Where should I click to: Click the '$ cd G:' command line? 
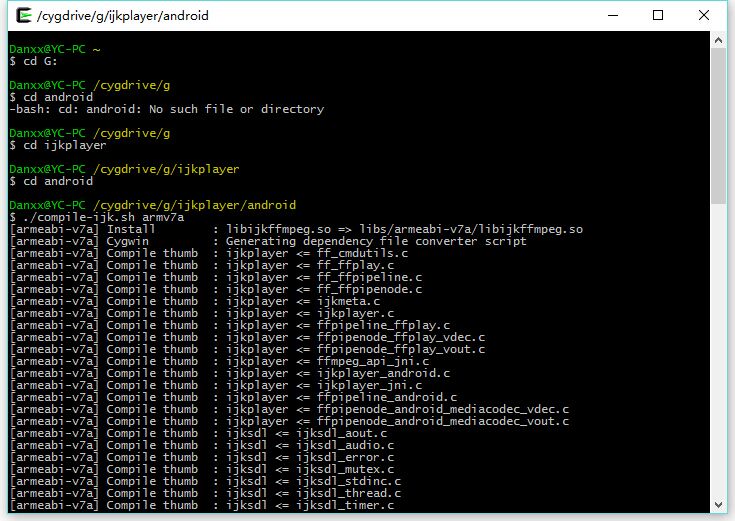pos(33,61)
